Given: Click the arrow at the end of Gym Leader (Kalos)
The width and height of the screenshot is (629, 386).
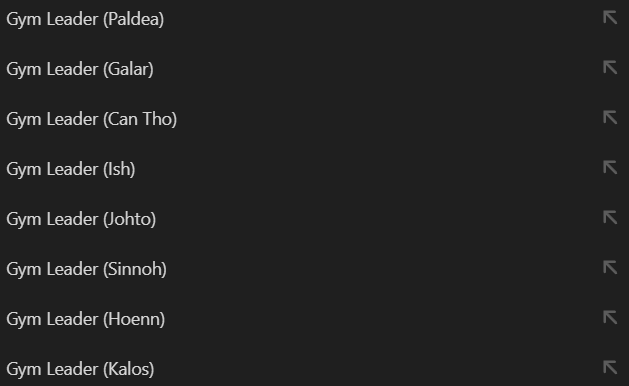Looking at the screenshot, I should tap(610, 368).
